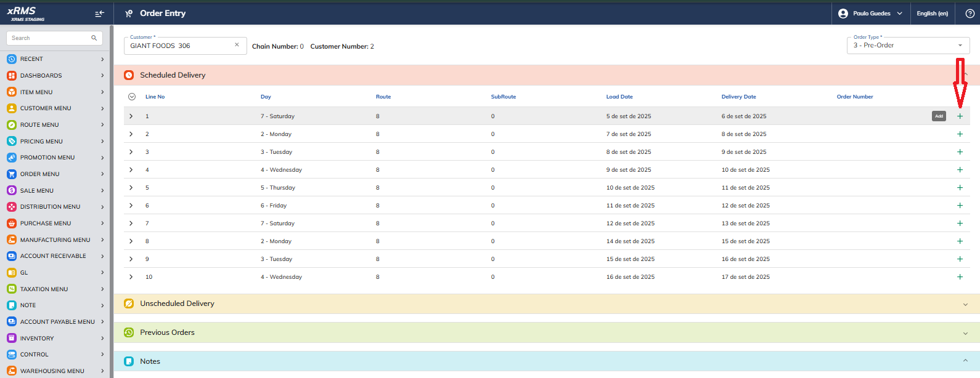Open CUSTOMER MENU in the sidebar
980x378 pixels.
coord(55,108)
